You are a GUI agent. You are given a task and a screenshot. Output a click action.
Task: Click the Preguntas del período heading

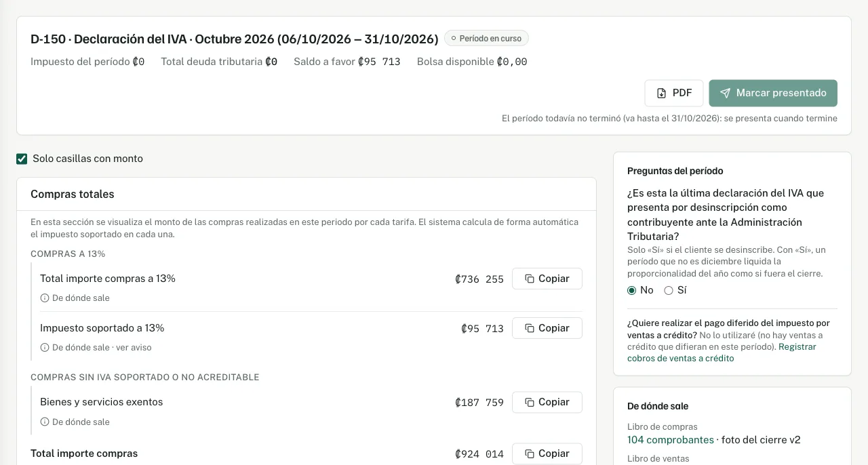tap(675, 171)
